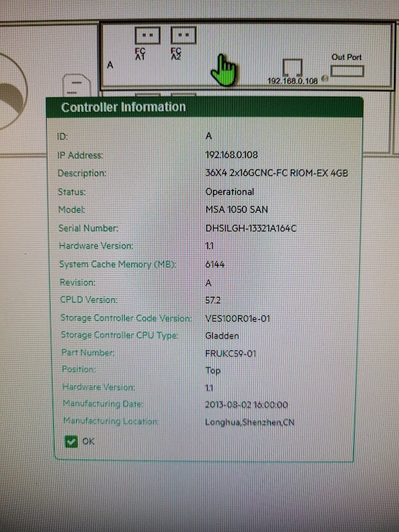
Task: Select the controller A label in the enclosure
Action: click(x=111, y=65)
